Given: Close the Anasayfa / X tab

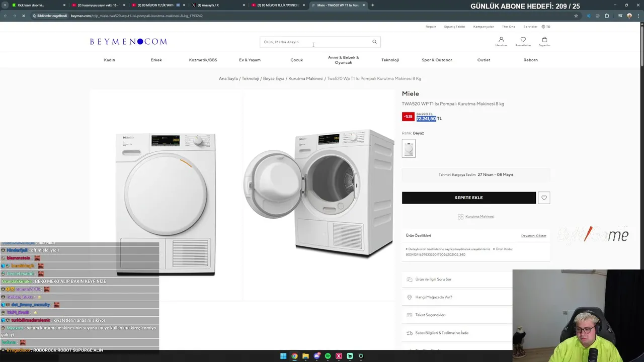Looking at the screenshot, I should click(x=244, y=5).
